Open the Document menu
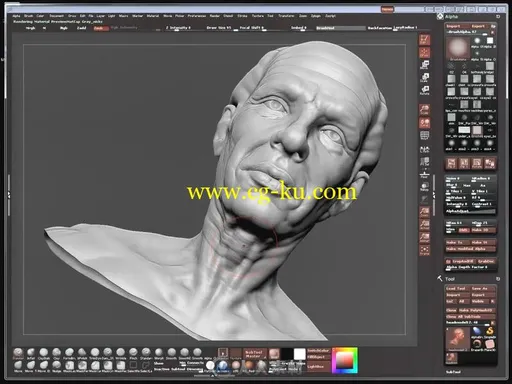Viewport: 512px width, 384px height. 57,16
